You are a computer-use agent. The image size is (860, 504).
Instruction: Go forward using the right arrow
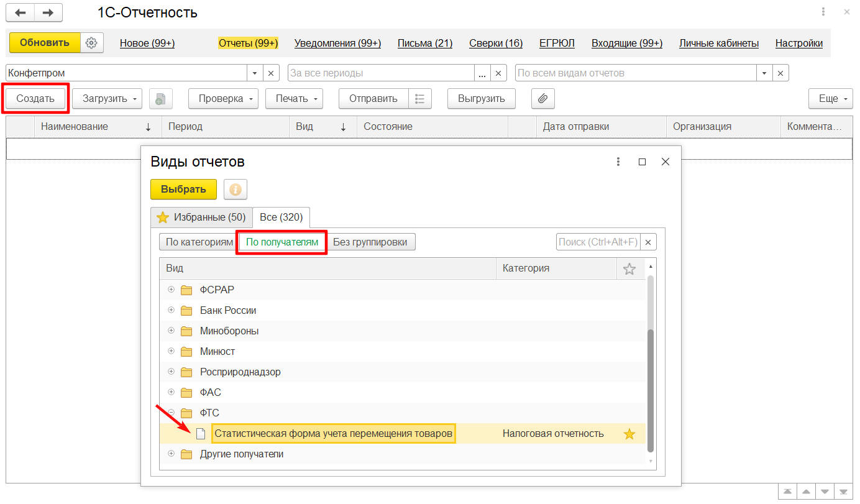[48, 12]
